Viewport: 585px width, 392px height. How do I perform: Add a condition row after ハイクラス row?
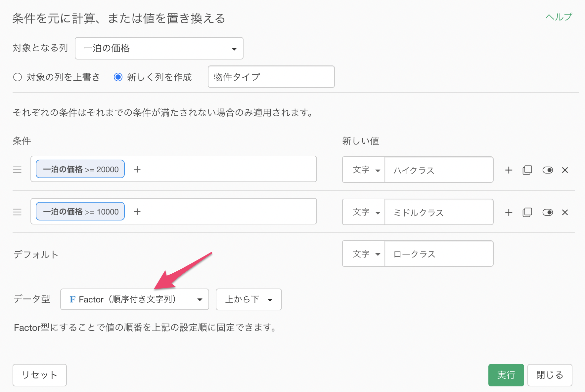[x=509, y=170]
